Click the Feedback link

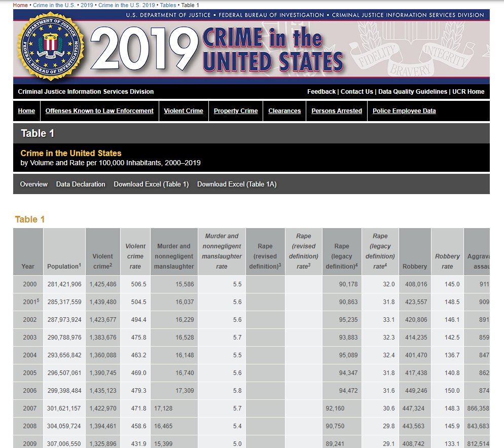click(321, 92)
